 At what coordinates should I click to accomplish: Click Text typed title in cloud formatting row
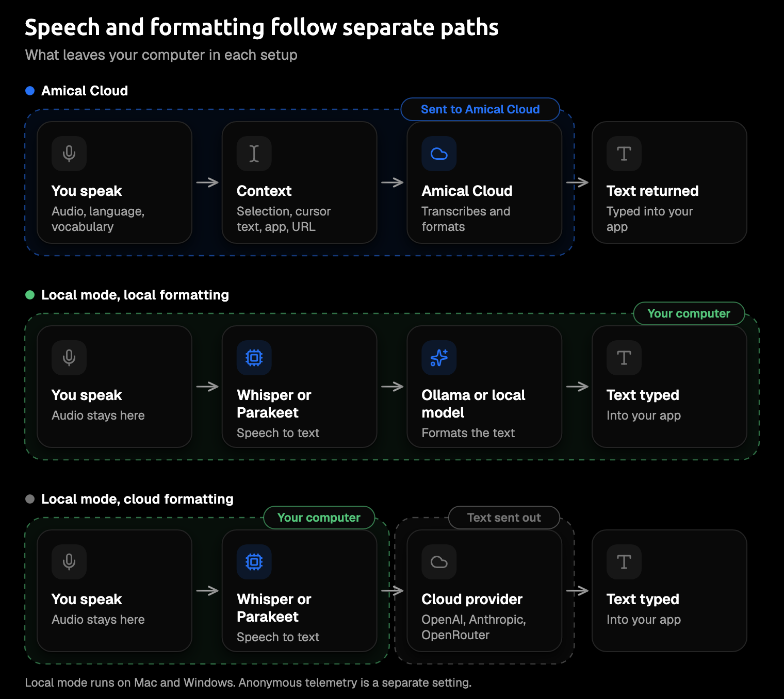point(643,599)
